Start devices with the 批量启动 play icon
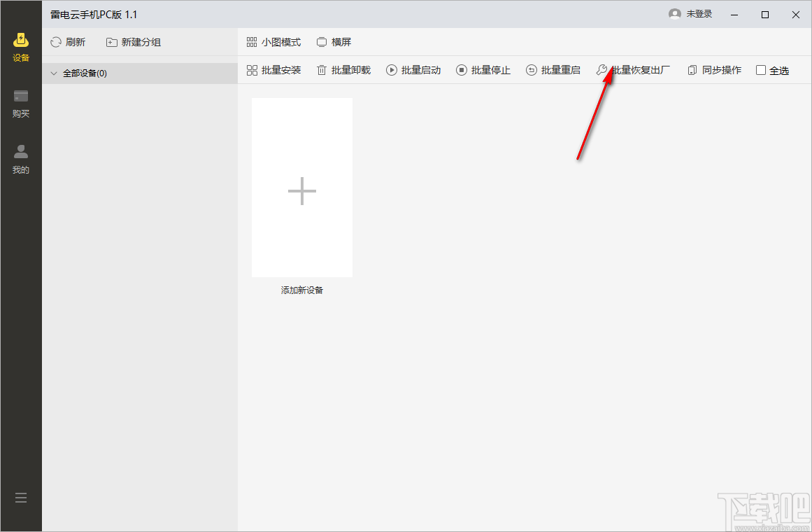The image size is (812, 532). (392, 70)
